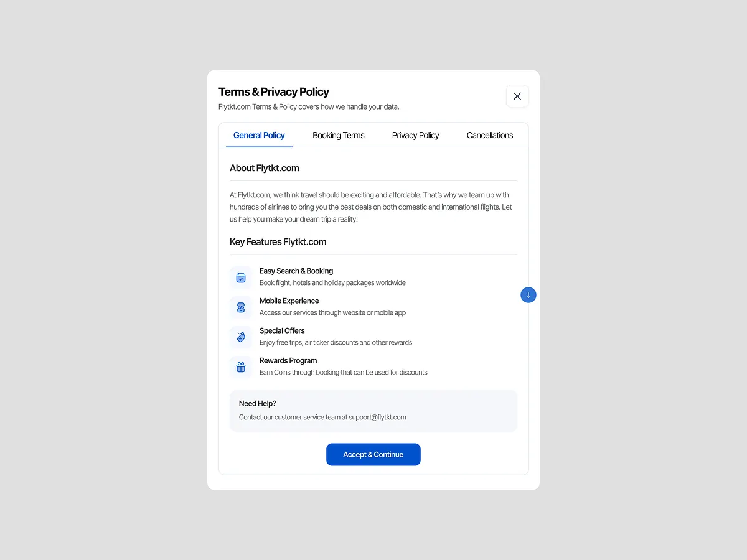
Task: Click the Special Offers feature title
Action: tap(282, 330)
